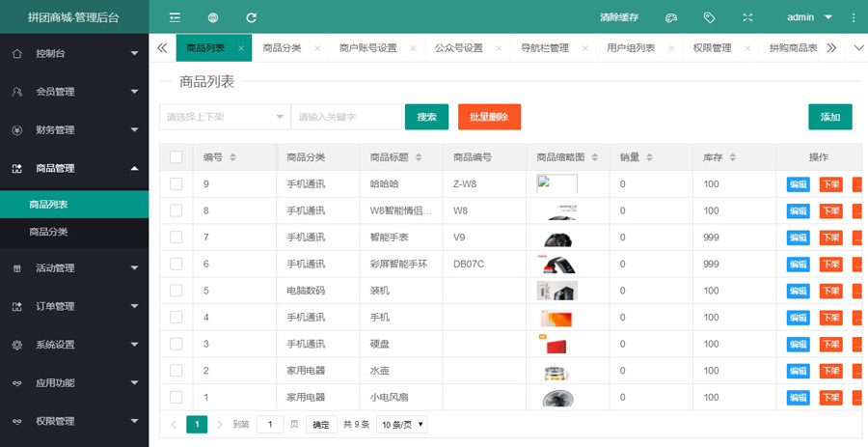Open the vertical three-dot more menu
The image size is (868, 447).
click(x=854, y=17)
